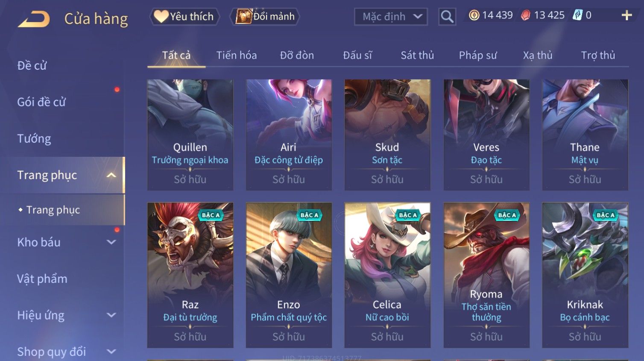Select the Airi Đặc công tử điệp skin
The image size is (644, 361).
tap(289, 135)
